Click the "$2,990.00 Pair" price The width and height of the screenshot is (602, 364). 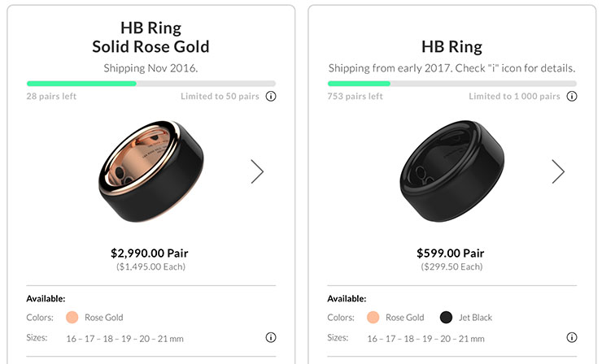pyautogui.click(x=150, y=253)
